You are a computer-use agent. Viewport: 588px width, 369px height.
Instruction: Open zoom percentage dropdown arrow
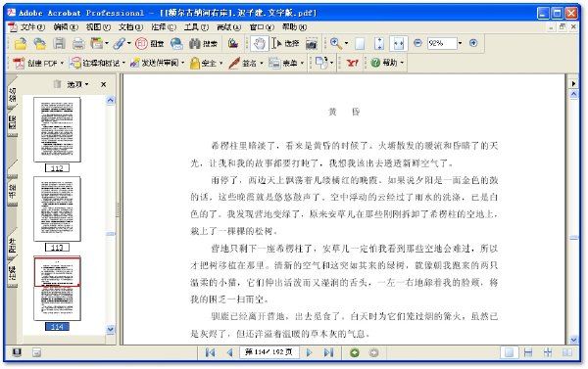pyautogui.click(x=461, y=43)
